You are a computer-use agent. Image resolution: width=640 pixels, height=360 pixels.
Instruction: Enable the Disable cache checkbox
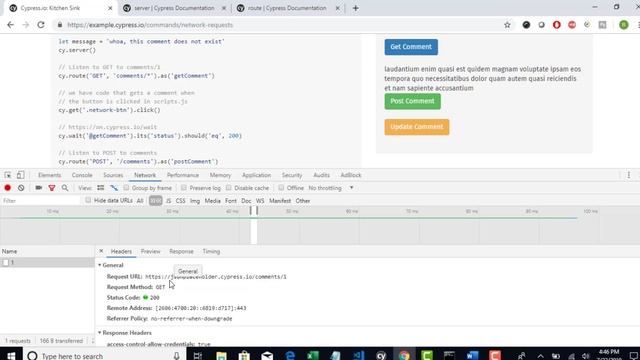(229, 188)
